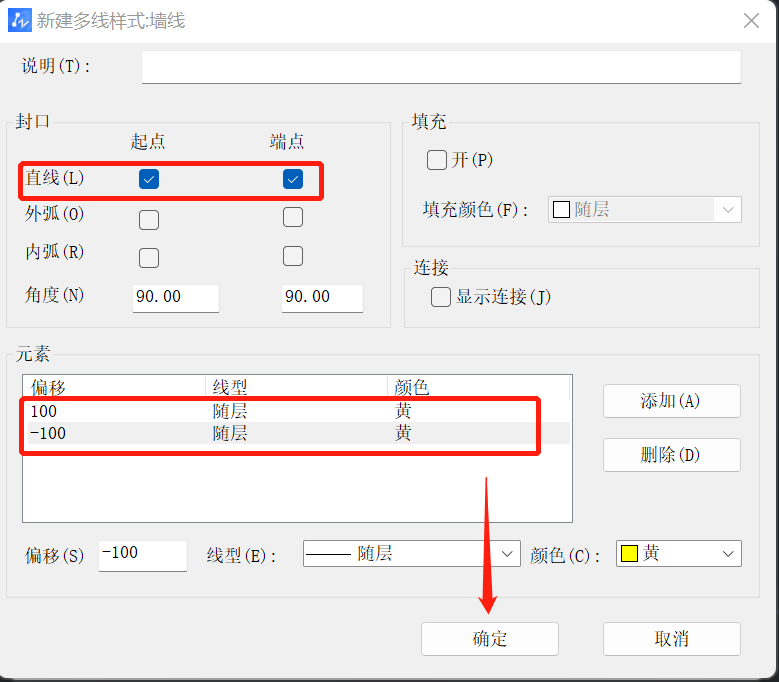Enable 外弧(O) end point checkbox
Viewport: 779px width, 682px height.
click(x=293, y=217)
